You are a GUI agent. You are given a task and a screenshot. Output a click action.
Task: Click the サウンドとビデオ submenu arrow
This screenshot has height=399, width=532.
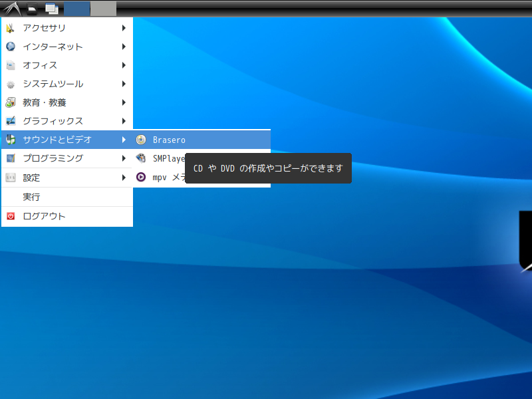(124, 140)
